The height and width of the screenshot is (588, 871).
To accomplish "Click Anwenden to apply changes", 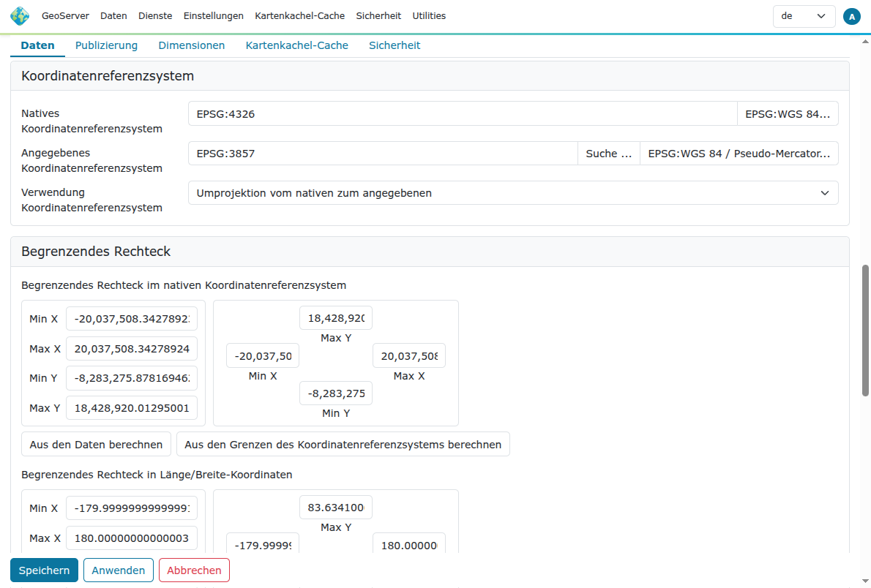I will (118, 570).
